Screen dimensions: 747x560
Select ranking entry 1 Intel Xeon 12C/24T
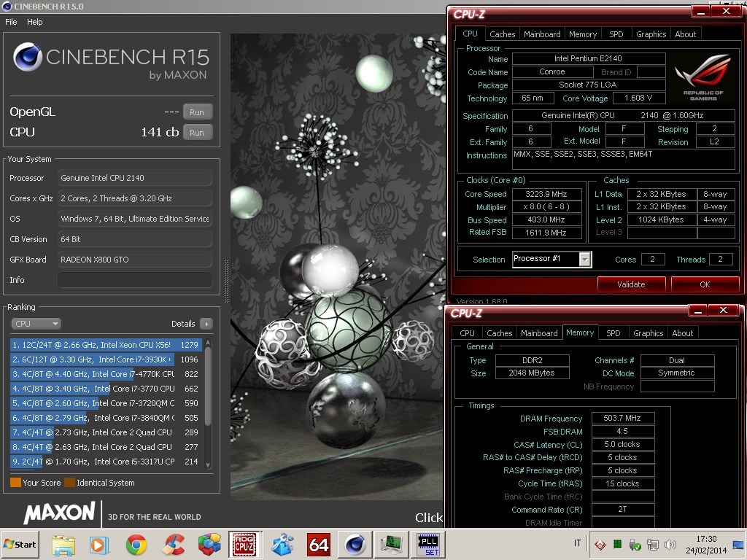click(x=106, y=345)
